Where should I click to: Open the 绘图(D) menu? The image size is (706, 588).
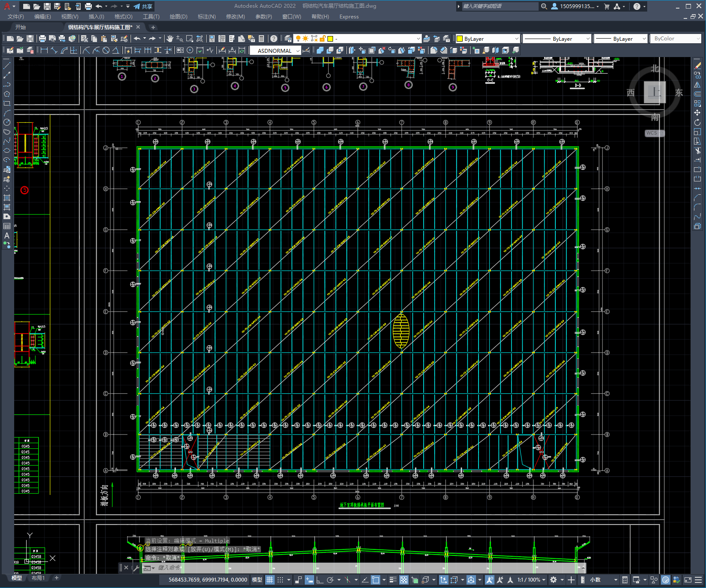(179, 17)
